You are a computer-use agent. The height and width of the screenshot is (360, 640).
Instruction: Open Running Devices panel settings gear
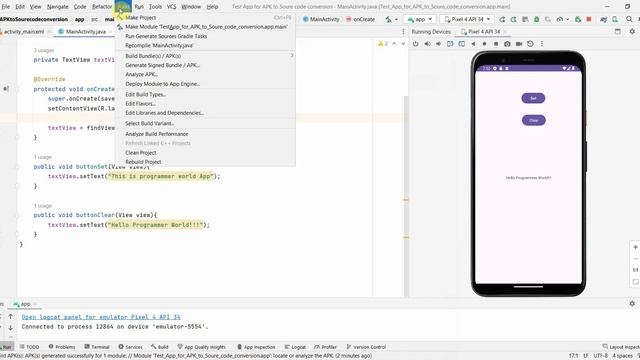point(632,31)
